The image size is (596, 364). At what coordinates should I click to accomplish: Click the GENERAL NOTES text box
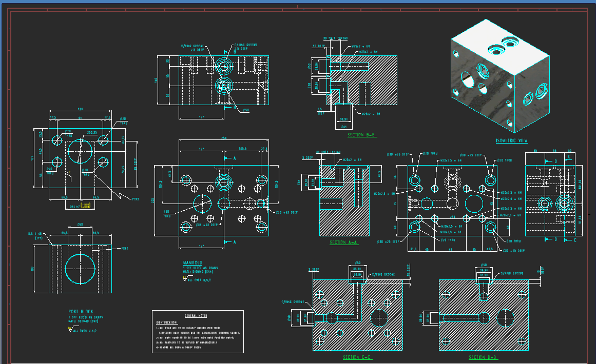198,331
